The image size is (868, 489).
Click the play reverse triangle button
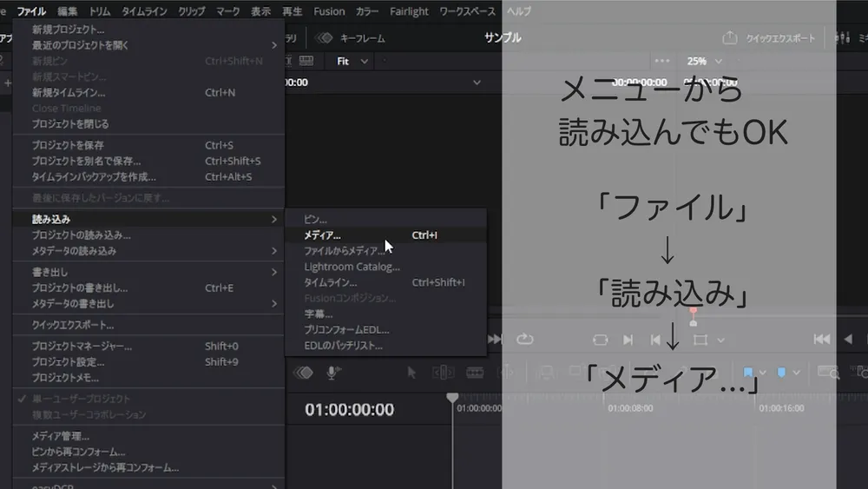click(x=848, y=339)
